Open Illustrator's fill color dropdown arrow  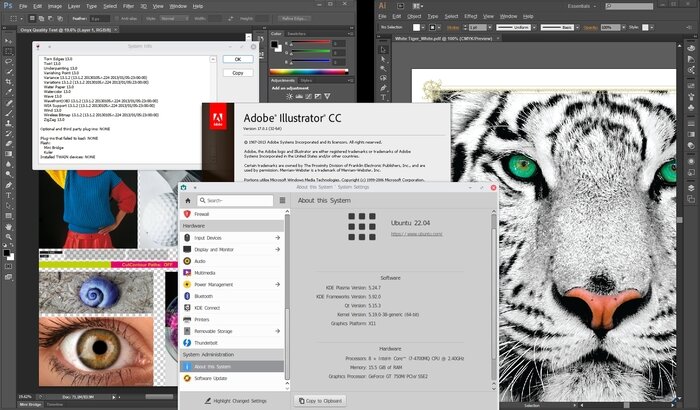(423, 27)
